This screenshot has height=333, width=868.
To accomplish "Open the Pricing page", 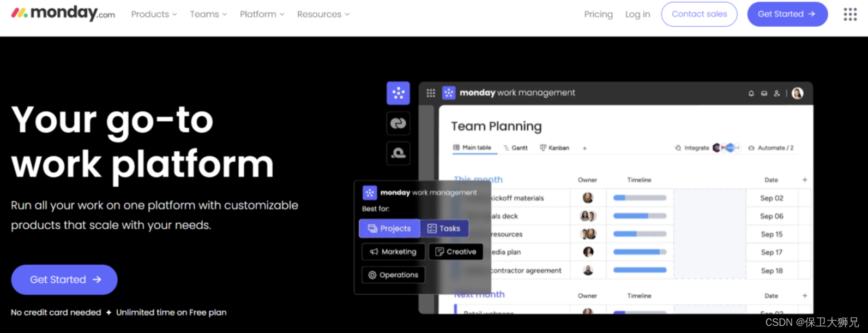I will [598, 14].
